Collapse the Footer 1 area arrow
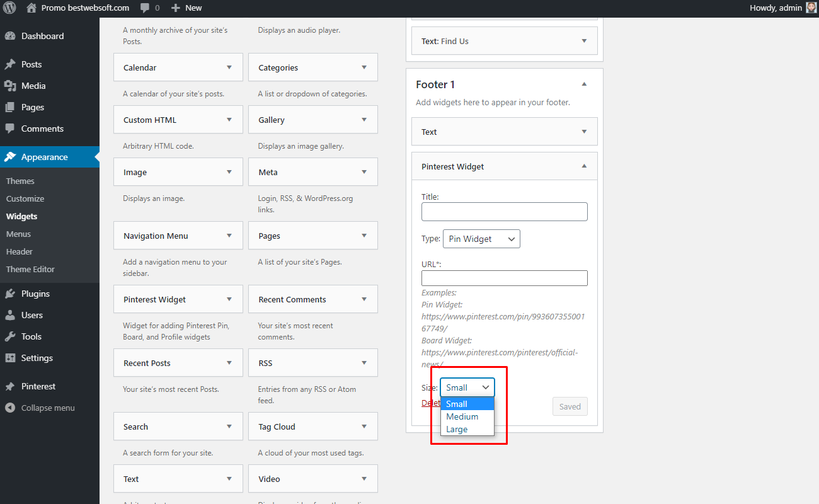Viewport: 819px width, 504px height. [584, 84]
